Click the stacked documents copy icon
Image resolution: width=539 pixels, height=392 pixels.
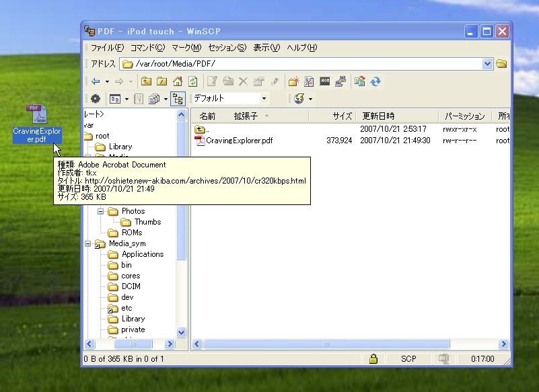(153, 99)
